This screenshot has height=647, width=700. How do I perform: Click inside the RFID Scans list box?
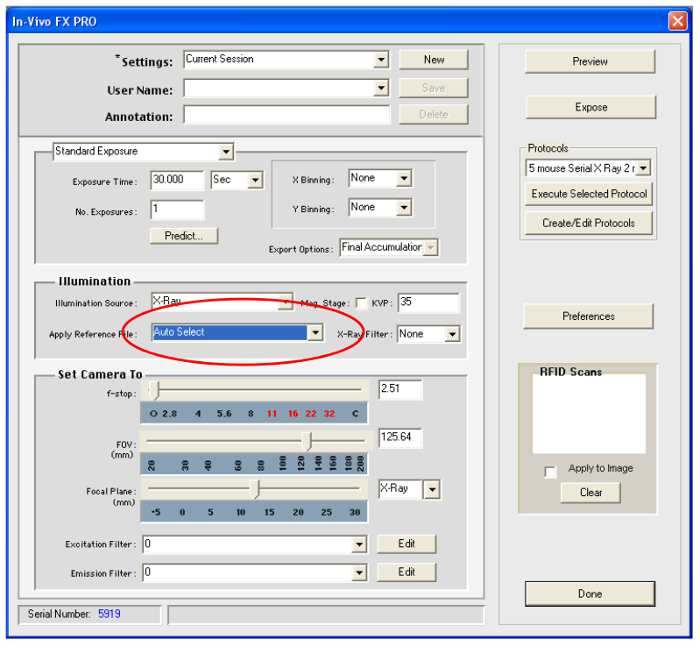pyautogui.click(x=588, y=414)
